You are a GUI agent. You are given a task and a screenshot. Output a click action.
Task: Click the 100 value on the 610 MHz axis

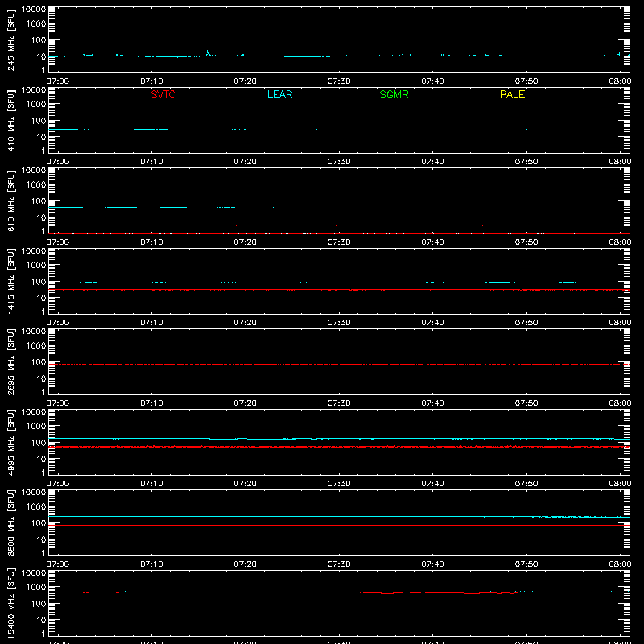(x=39, y=200)
